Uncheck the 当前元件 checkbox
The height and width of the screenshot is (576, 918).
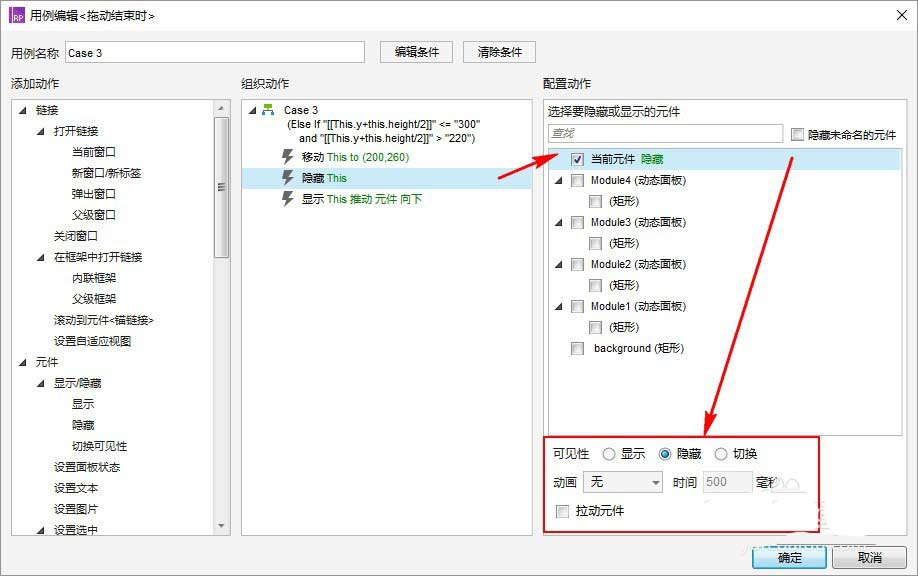coord(577,159)
